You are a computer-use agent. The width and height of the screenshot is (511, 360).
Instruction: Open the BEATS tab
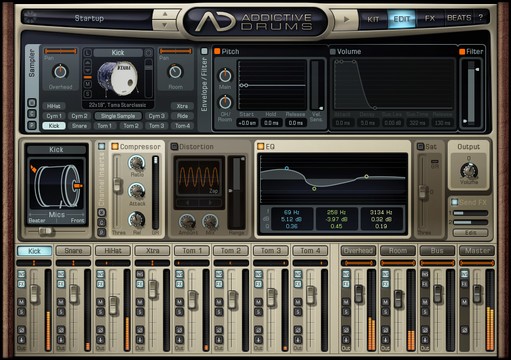point(459,18)
